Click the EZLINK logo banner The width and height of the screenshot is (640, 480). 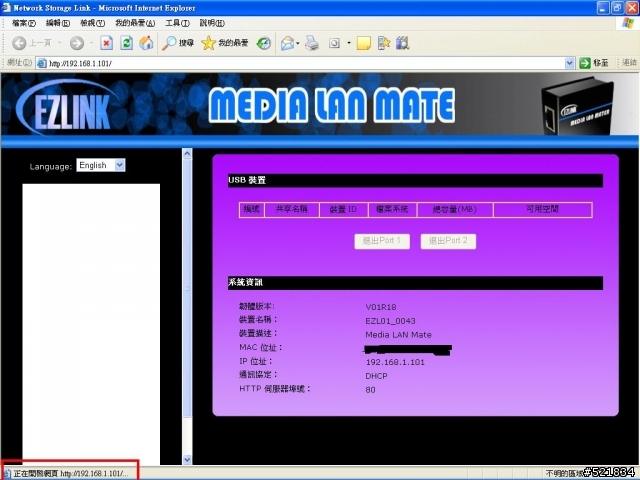tap(67, 107)
